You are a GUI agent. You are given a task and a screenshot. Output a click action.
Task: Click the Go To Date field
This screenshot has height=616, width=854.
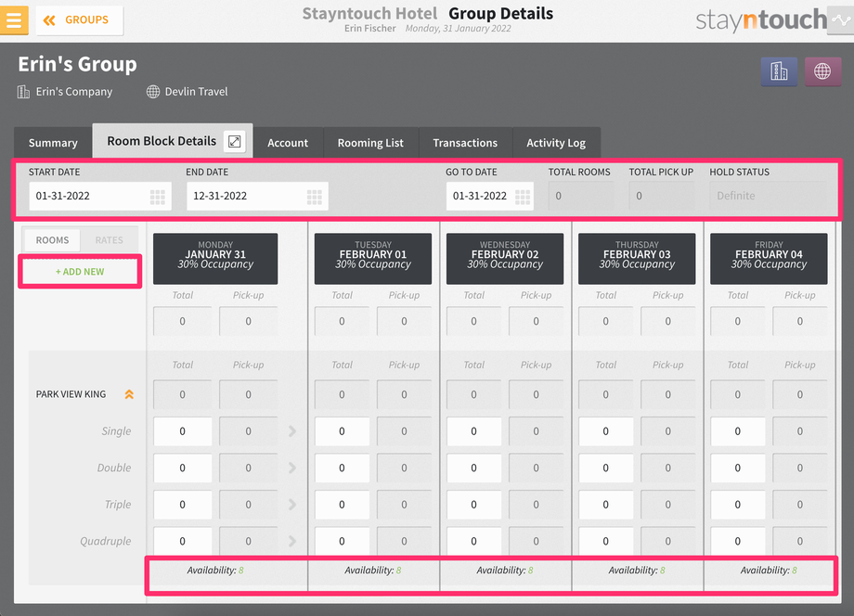point(489,196)
